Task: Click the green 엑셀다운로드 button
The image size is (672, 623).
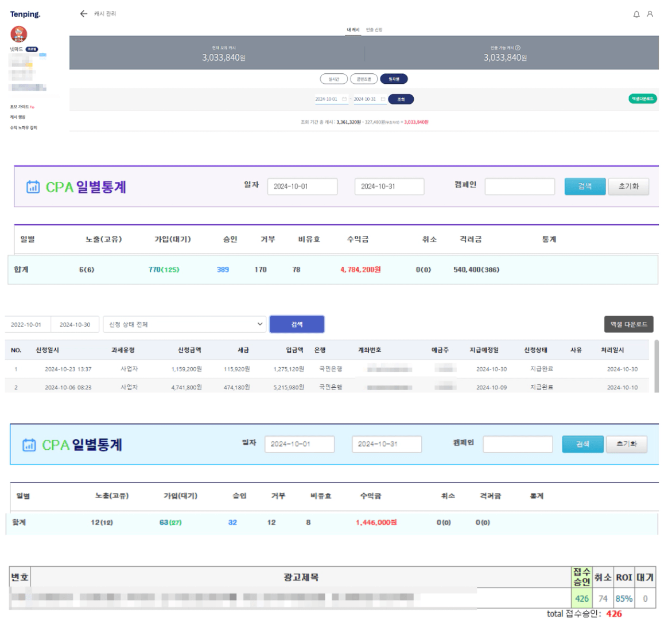Action: click(642, 99)
